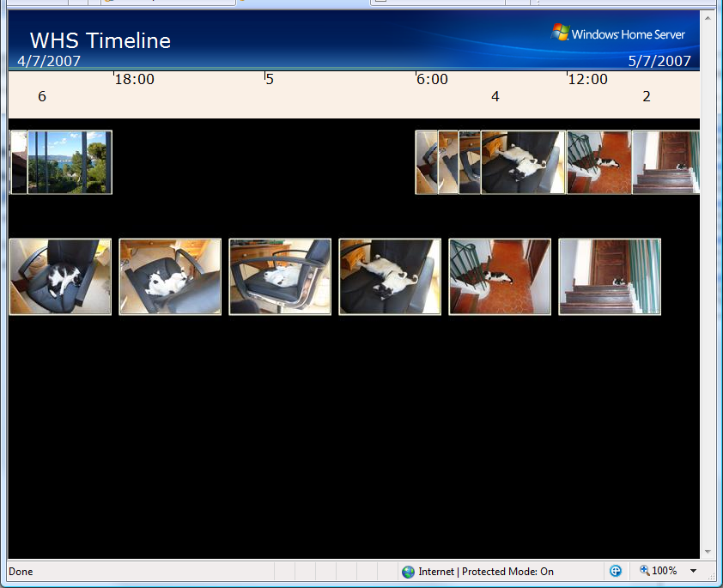Select the 18:00 marker on the timeline
Image resolution: width=723 pixels, height=588 pixels.
pyautogui.click(x=134, y=80)
